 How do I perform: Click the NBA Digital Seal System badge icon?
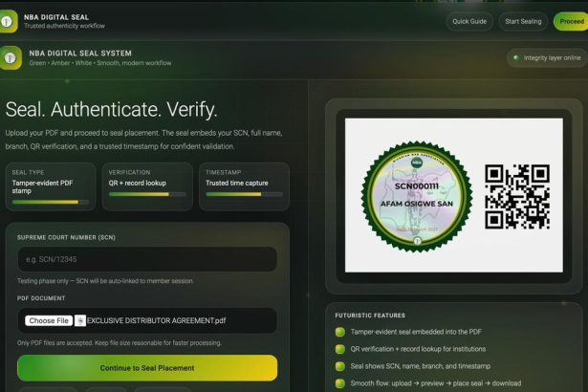(11, 58)
